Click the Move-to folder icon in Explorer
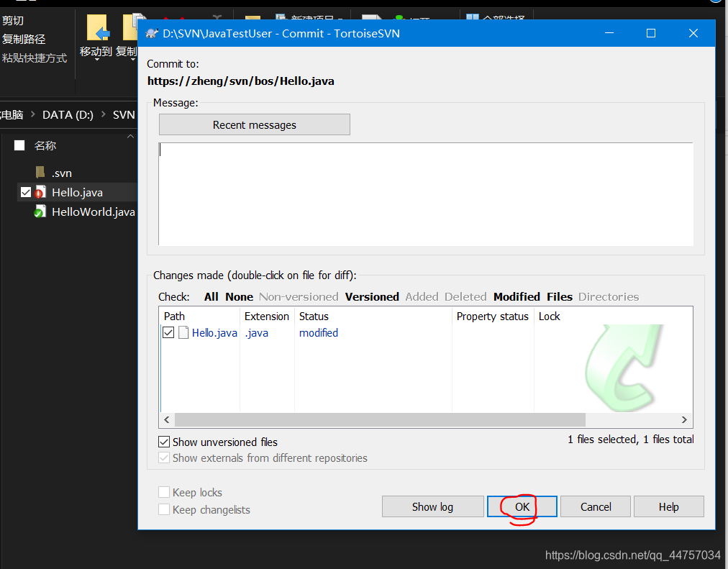Screen dimensions: 728x569 click(x=98, y=28)
